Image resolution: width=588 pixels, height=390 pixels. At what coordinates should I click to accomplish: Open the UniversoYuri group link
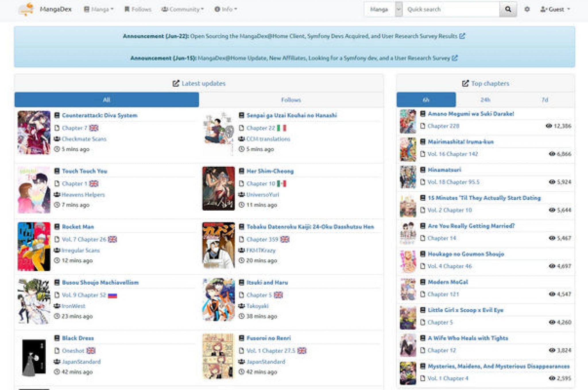coord(263,195)
